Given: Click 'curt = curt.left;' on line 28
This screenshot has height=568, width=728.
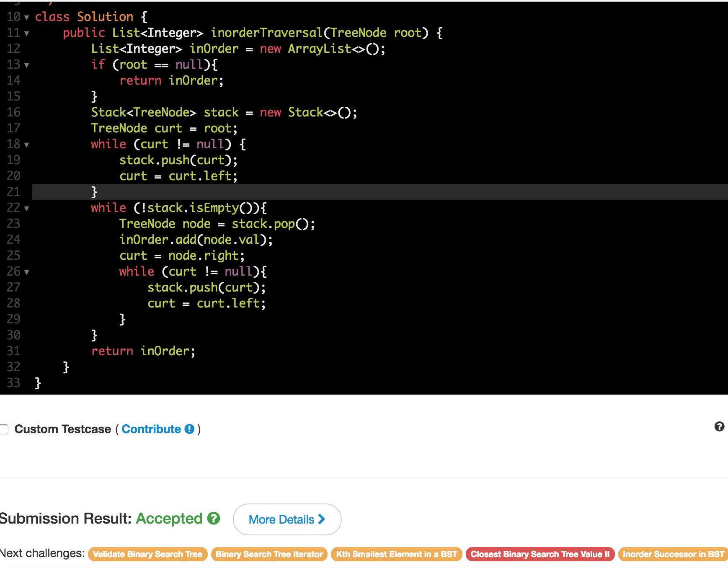Looking at the screenshot, I should [207, 303].
